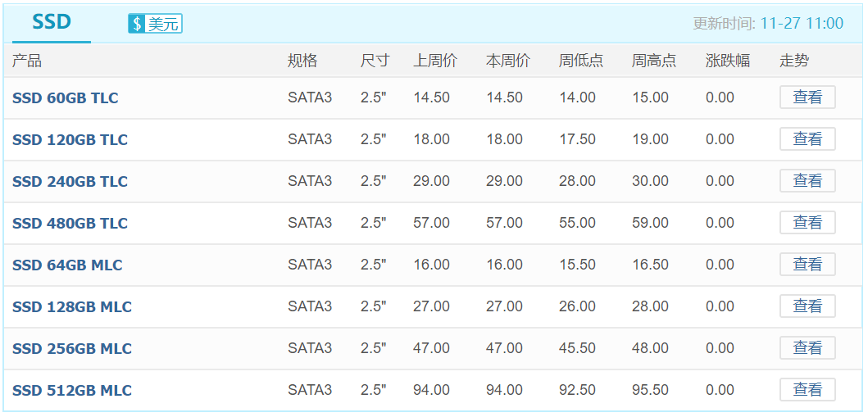
Task: Open SSD 240GB TLC product link
Action: 70,181
